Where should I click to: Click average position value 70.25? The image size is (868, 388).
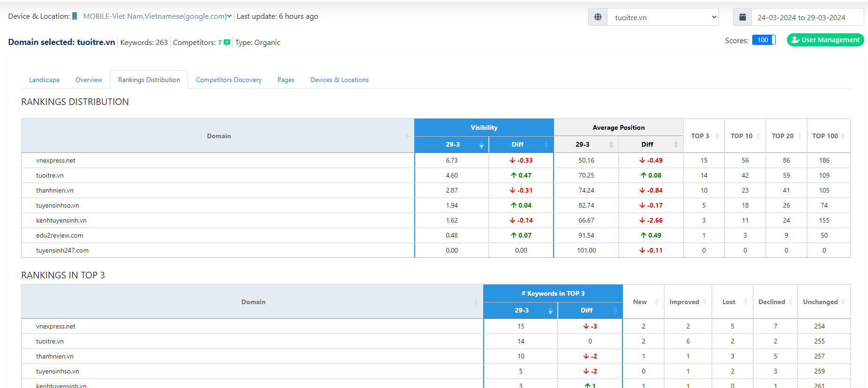pos(586,175)
